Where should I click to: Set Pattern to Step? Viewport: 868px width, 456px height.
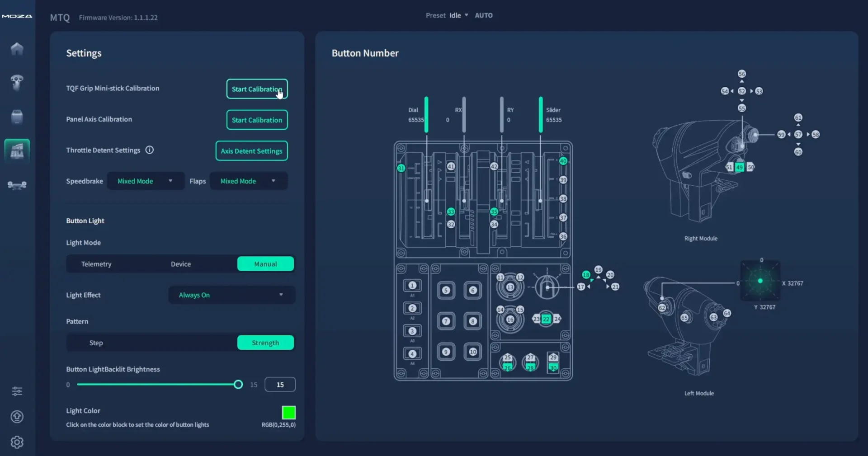pyautogui.click(x=96, y=343)
